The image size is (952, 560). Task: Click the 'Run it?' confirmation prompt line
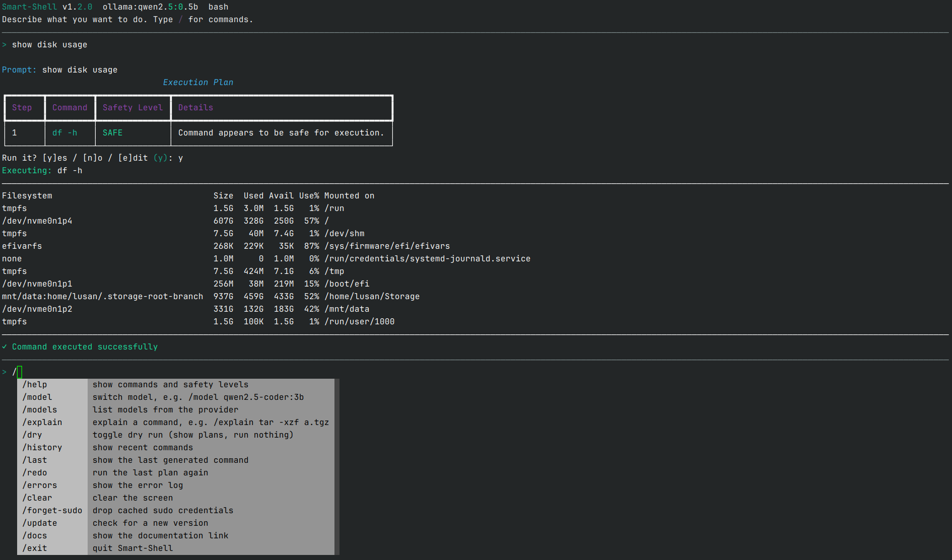coord(93,158)
